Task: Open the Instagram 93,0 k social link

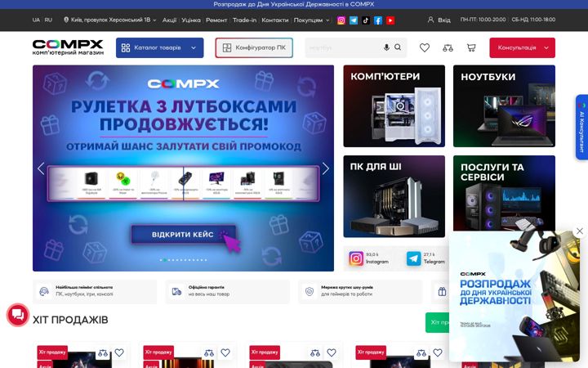Action: [x=369, y=258]
